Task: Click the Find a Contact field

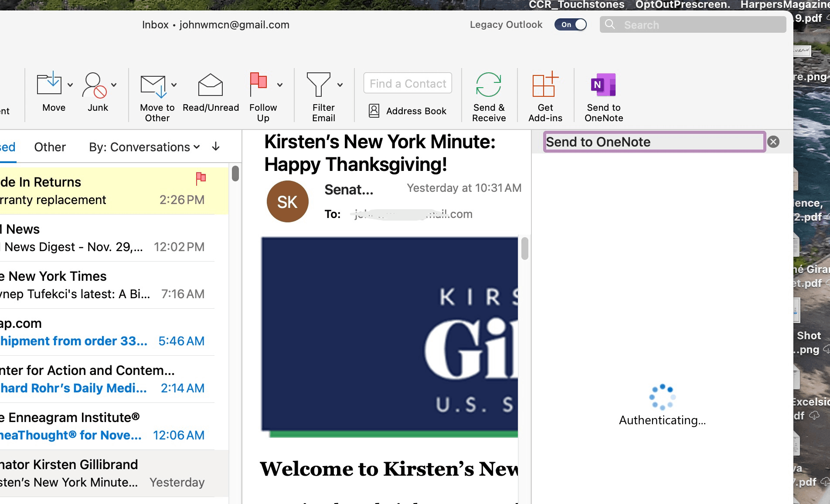Action: click(x=408, y=83)
